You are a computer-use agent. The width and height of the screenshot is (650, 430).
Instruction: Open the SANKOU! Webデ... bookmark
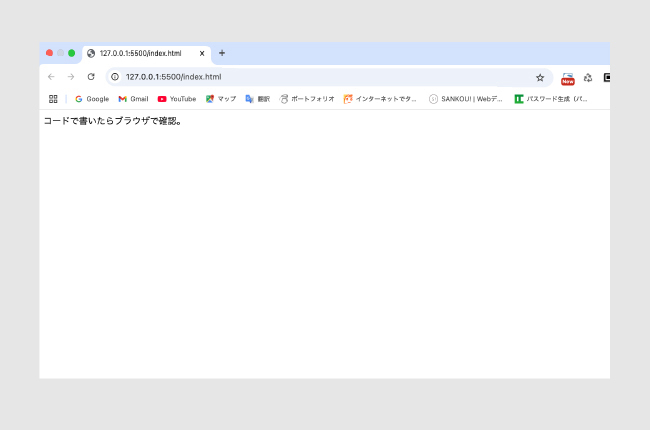pyautogui.click(x=466, y=99)
